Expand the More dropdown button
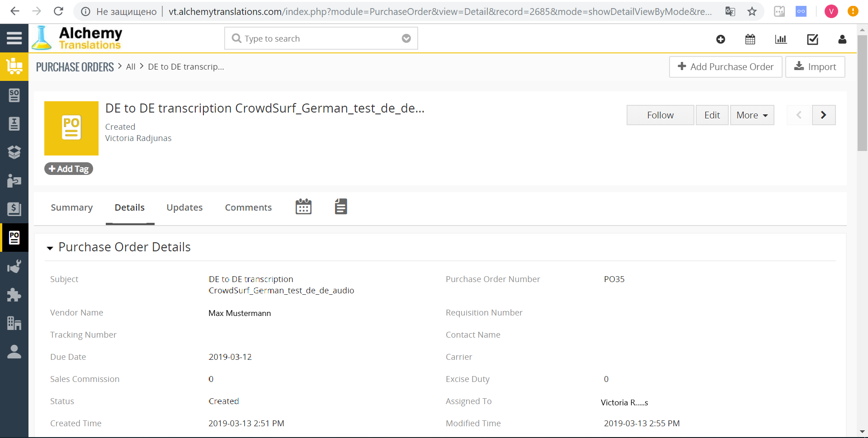Viewport: 868px width, 438px height. (x=752, y=115)
